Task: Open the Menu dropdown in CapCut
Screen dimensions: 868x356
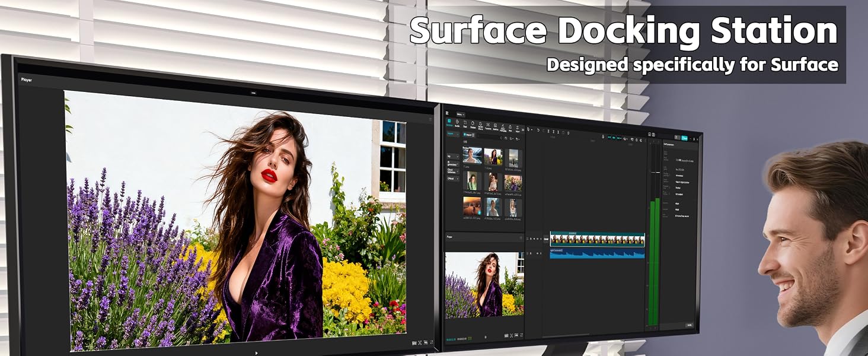Action: pos(461,115)
